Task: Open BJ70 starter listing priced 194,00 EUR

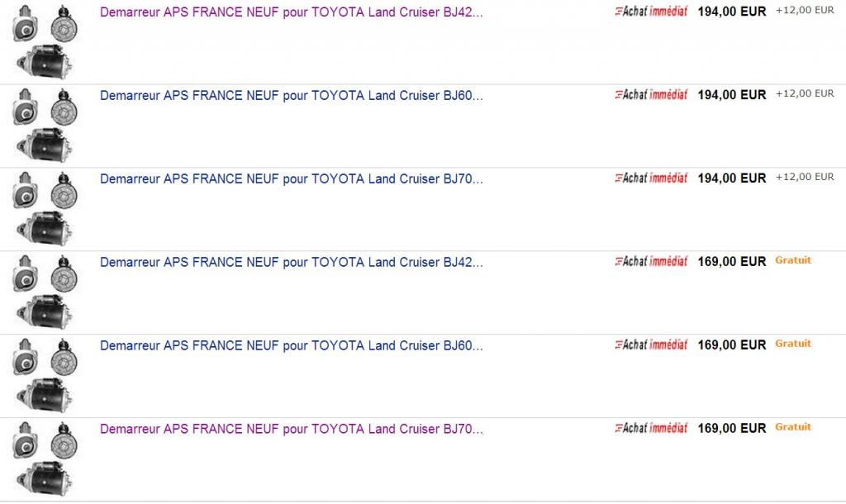Action: [292, 178]
